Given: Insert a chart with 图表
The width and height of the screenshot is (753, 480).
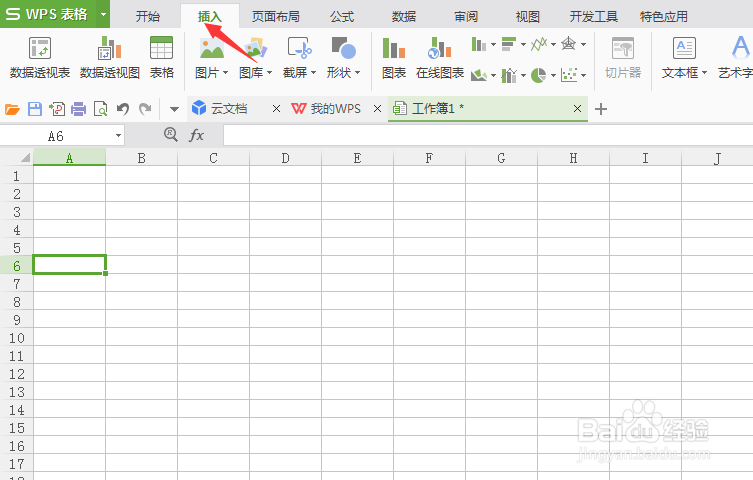Looking at the screenshot, I should [394, 58].
